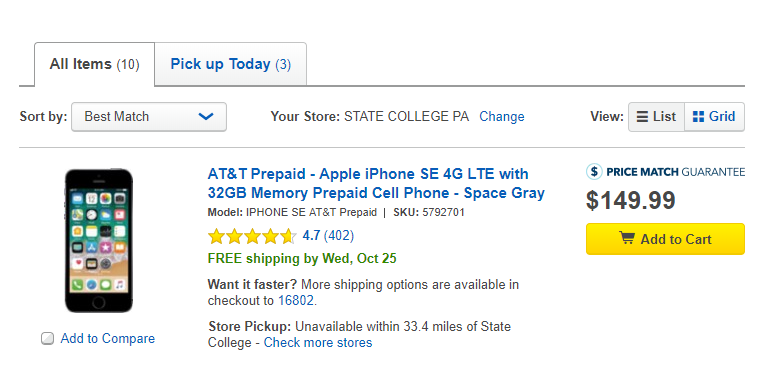
Task: Select the All Items tab
Action: click(95, 64)
